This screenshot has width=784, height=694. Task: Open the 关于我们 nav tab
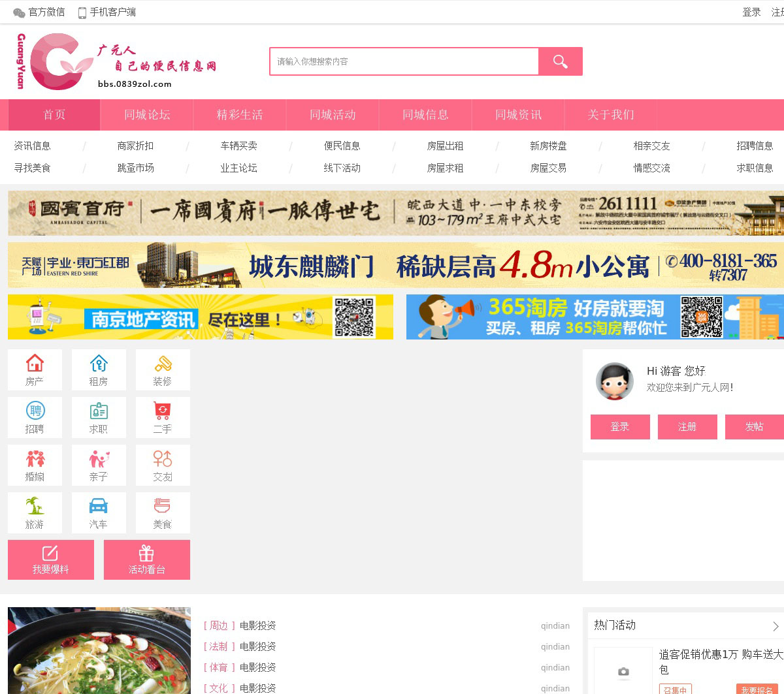tap(611, 115)
